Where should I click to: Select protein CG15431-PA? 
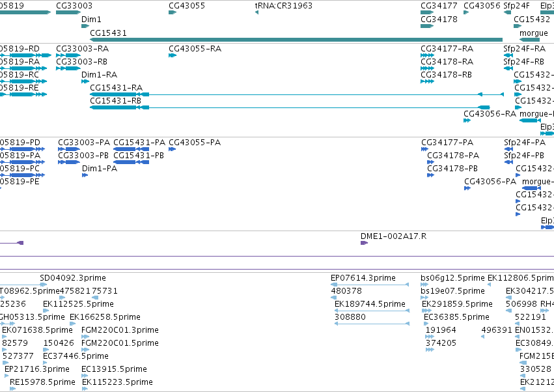point(139,143)
